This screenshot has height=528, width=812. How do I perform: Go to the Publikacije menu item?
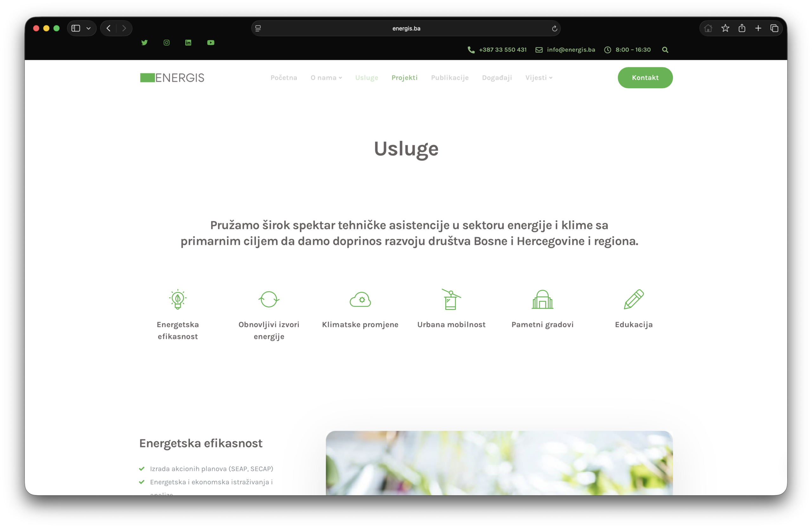click(x=450, y=78)
